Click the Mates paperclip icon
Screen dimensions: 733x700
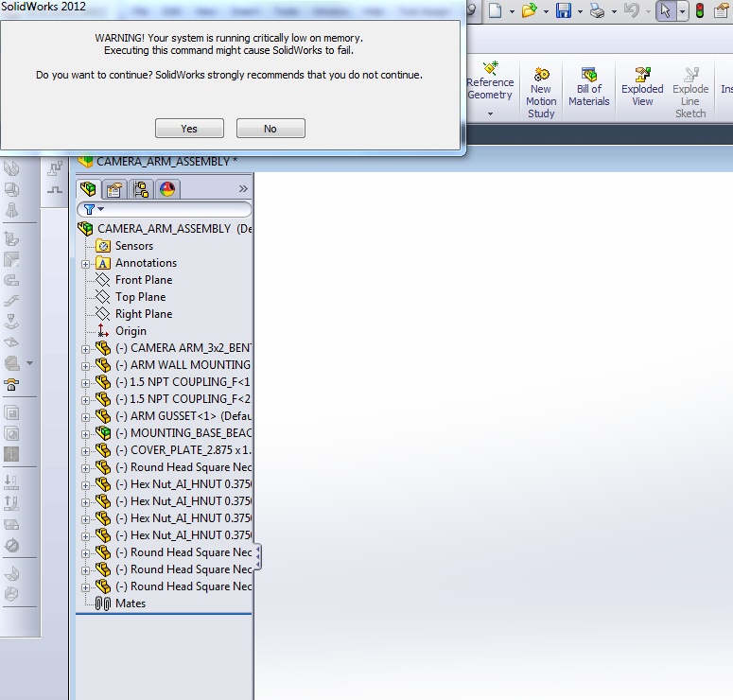pos(103,604)
